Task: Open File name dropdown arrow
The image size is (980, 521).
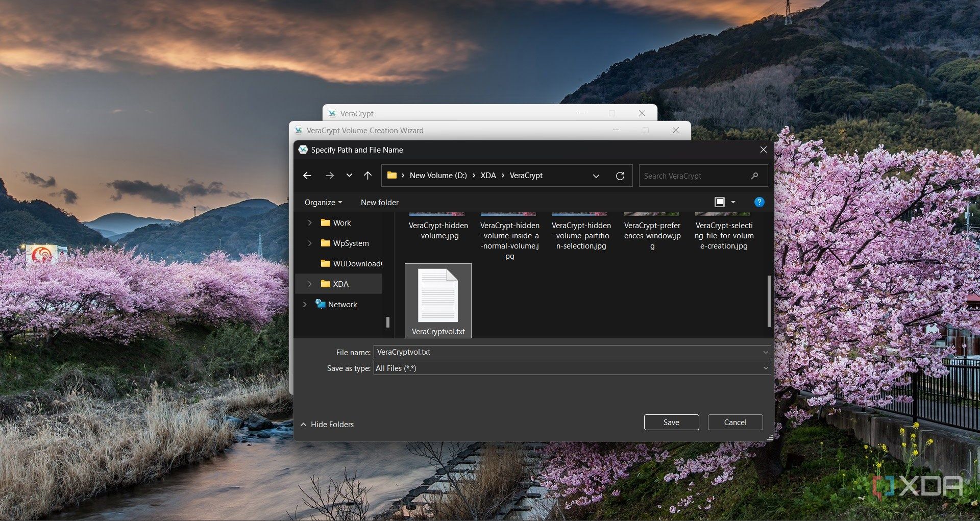Action: coord(765,352)
